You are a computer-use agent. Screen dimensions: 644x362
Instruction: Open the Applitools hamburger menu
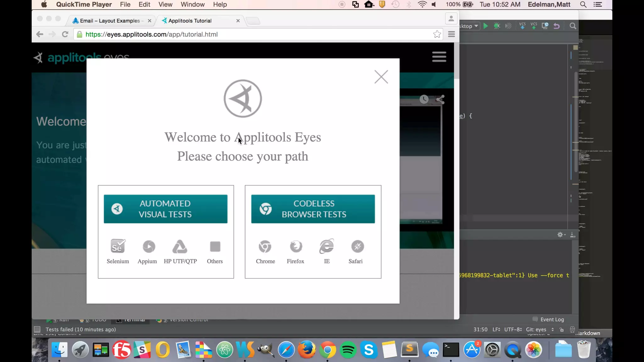coord(439,57)
